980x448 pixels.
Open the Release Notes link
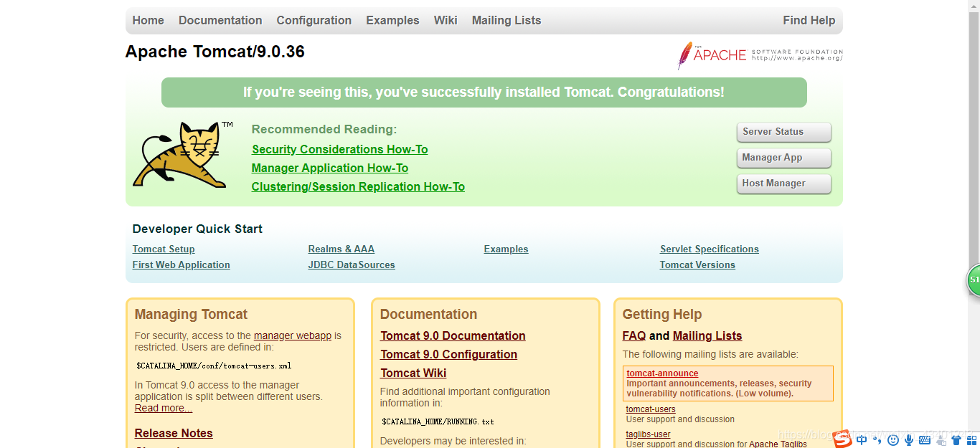pos(174,433)
